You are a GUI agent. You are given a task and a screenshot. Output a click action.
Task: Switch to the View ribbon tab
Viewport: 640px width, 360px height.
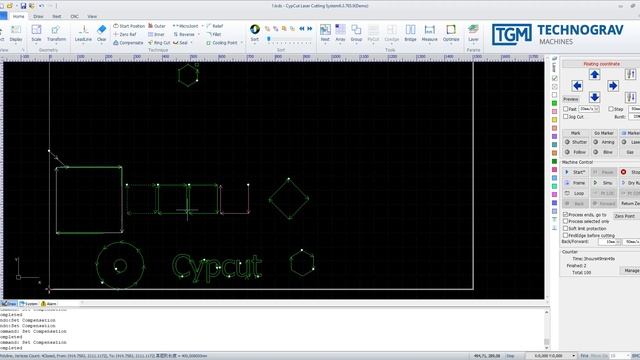[92, 16]
